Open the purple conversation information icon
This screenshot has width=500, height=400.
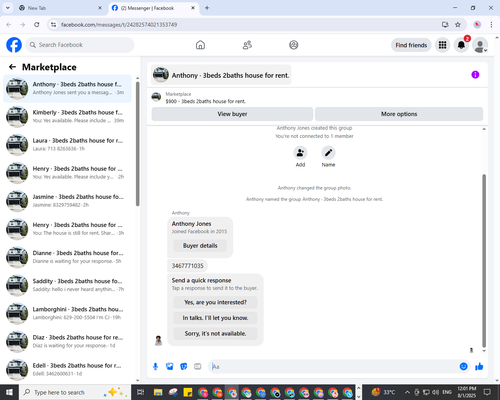pos(475,75)
